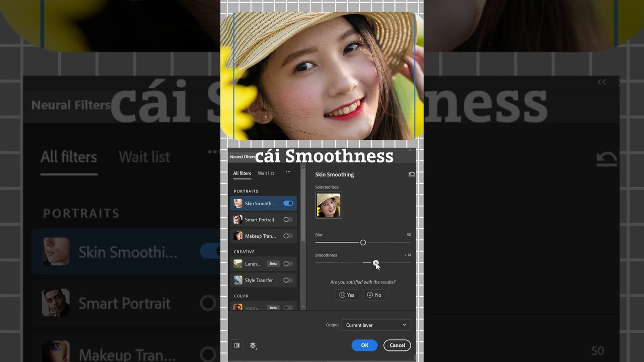Click the Blur value 50
Viewport: 644px width, 362px height.
point(409,235)
